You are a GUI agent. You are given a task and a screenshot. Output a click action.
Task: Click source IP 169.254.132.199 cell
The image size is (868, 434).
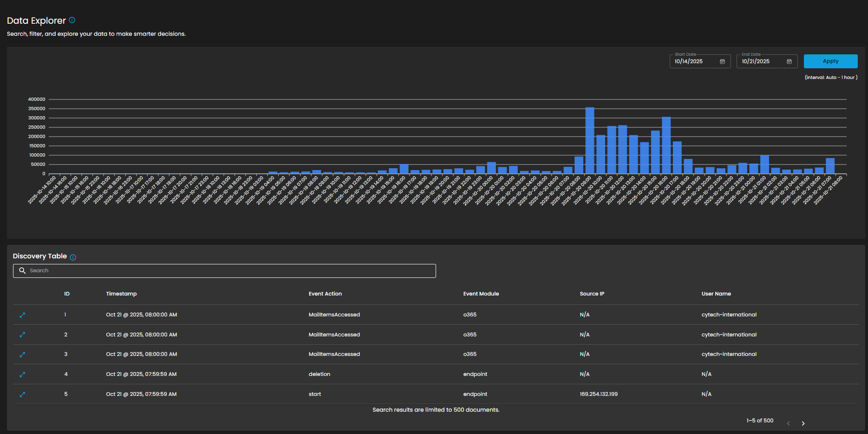coord(599,394)
